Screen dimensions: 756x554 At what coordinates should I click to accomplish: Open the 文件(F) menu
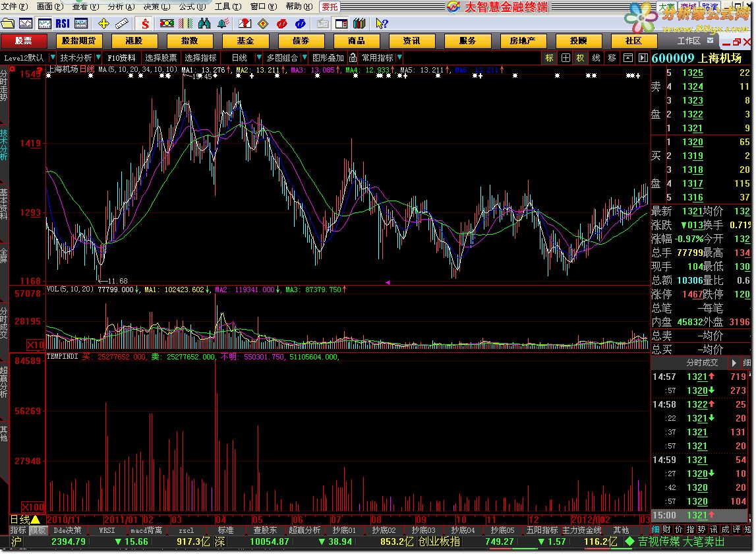coord(15,7)
